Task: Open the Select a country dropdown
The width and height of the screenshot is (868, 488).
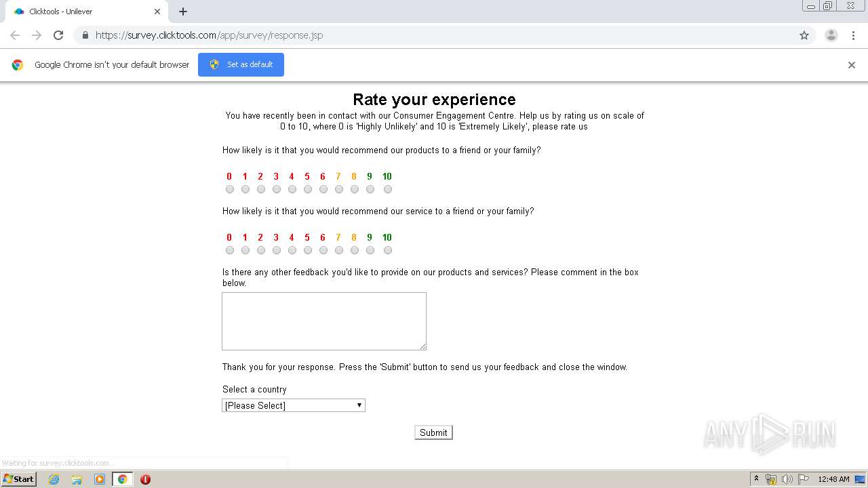Action: click(294, 405)
